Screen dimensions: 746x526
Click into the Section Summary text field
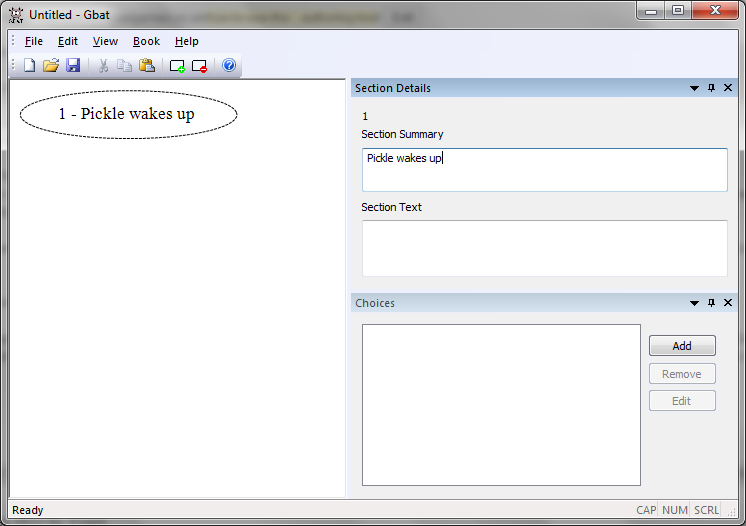(x=545, y=170)
